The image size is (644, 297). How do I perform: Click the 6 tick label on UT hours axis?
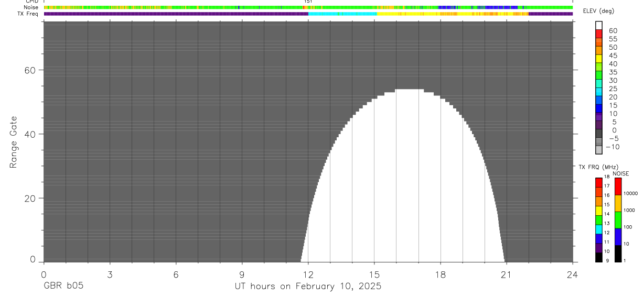click(x=176, y=274)
